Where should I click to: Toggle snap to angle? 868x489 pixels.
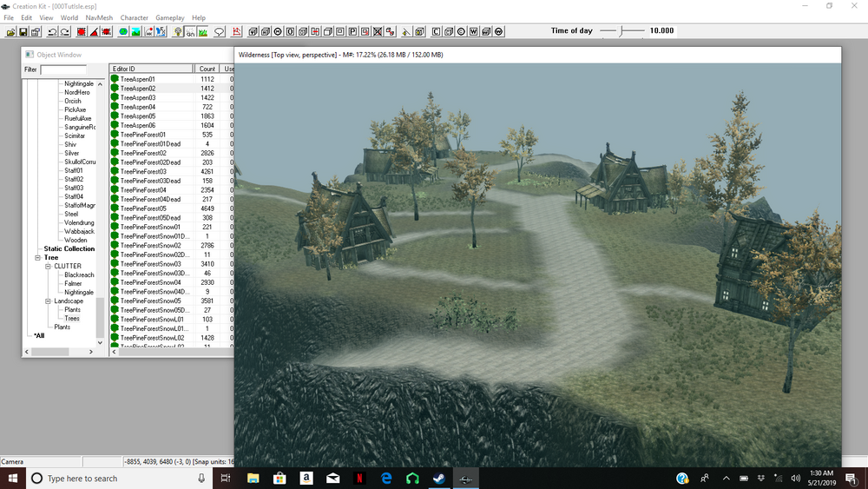tap(94, 31)
